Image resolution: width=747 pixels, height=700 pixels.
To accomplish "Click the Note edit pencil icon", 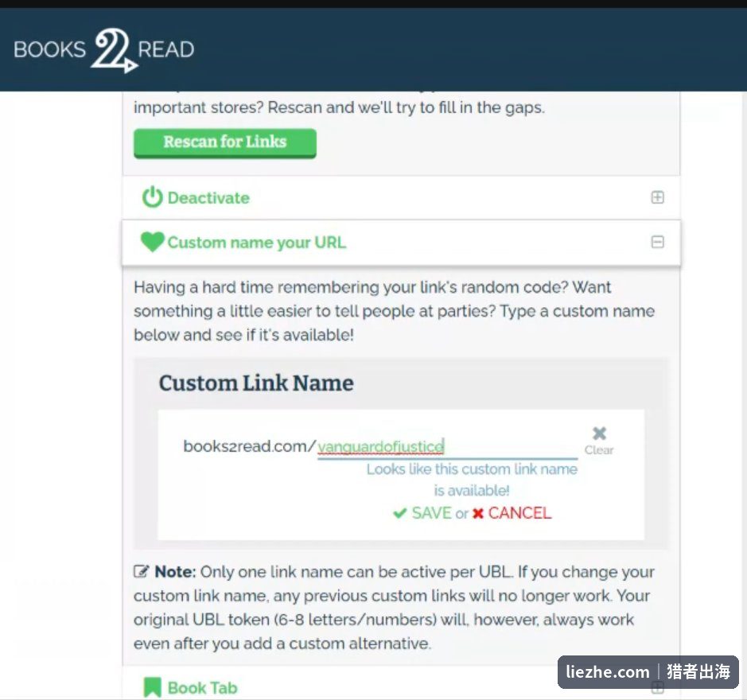I will (142, 571).
